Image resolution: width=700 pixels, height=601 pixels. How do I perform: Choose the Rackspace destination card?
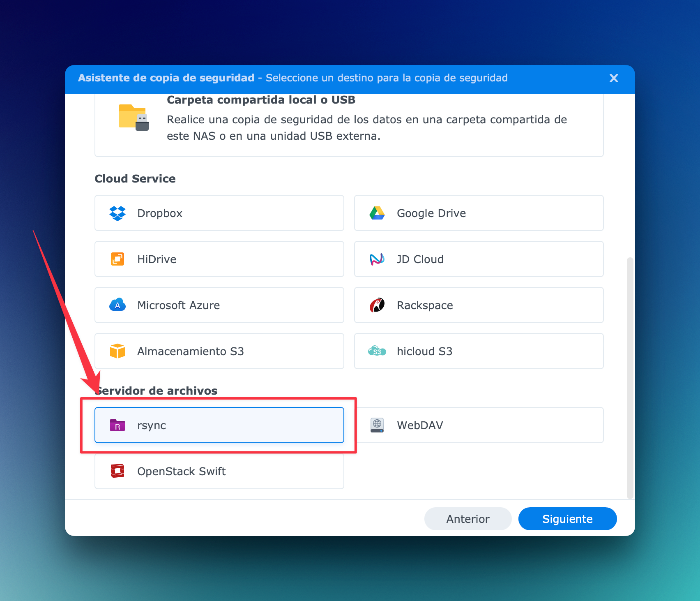[479, 305]
